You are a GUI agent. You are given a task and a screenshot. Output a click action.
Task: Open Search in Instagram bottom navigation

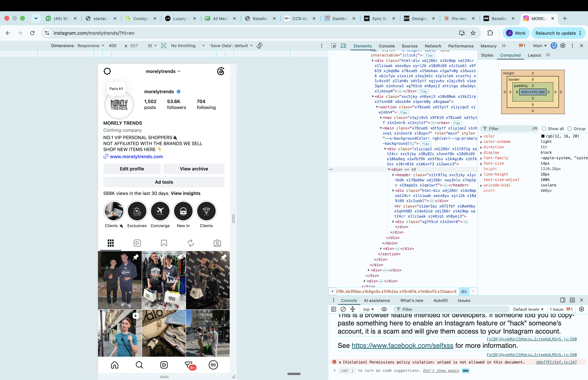[139, 365]
